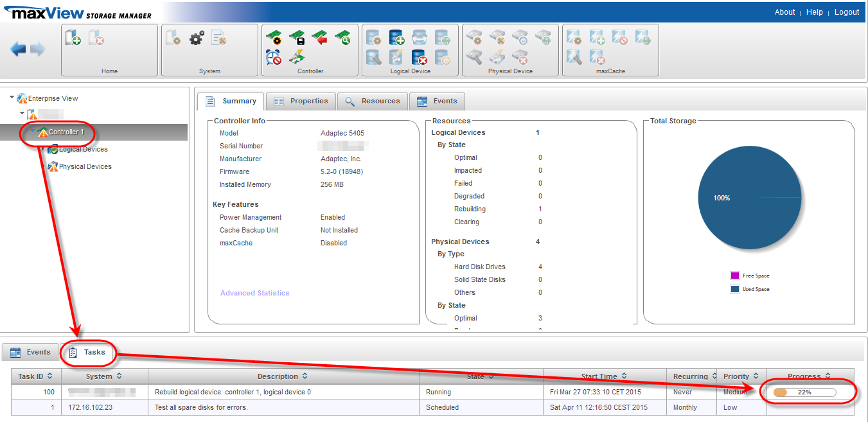Open System Settings via gear icon in System group
The height and width of the screenshot is (422, 868).
pyautogui.click(x=196, y=39)
